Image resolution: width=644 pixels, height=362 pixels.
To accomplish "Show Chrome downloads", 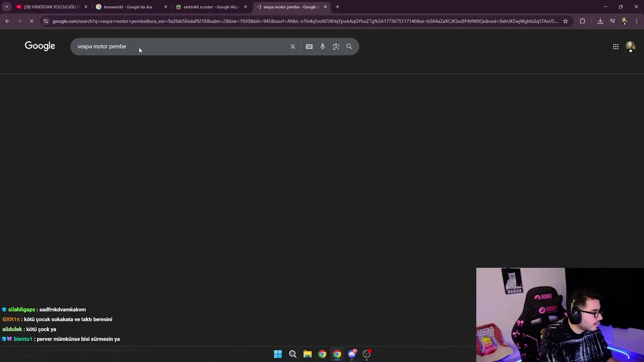I will tap(600, 21).
